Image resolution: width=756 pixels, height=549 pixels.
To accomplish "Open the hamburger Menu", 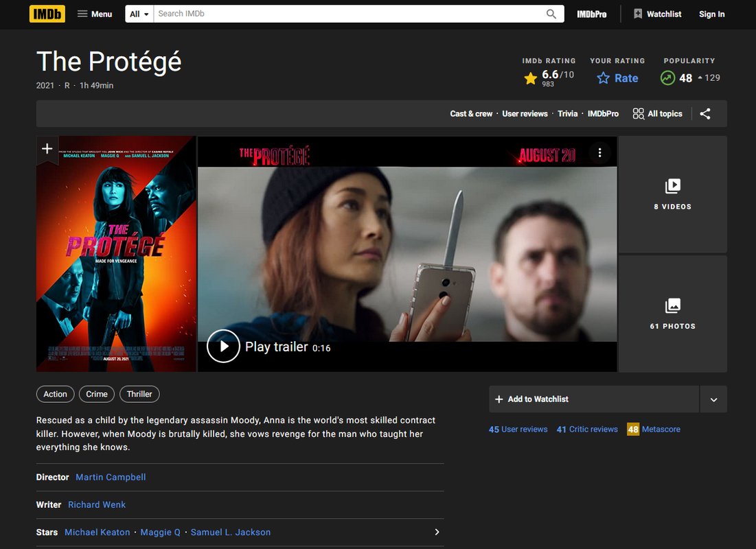I will 95,14.
